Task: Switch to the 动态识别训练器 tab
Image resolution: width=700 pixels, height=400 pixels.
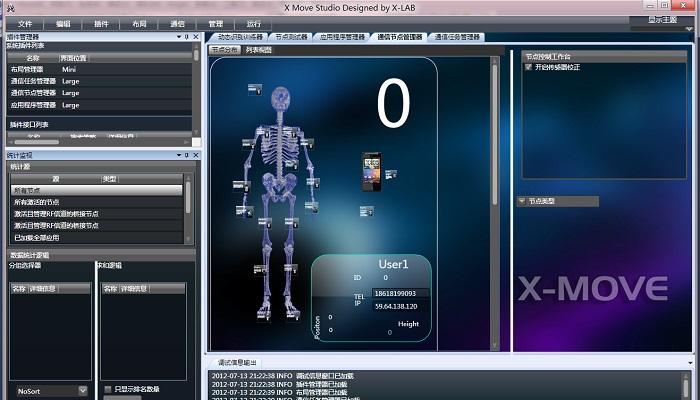Action: pyautogui.click(x=240, y=37)
